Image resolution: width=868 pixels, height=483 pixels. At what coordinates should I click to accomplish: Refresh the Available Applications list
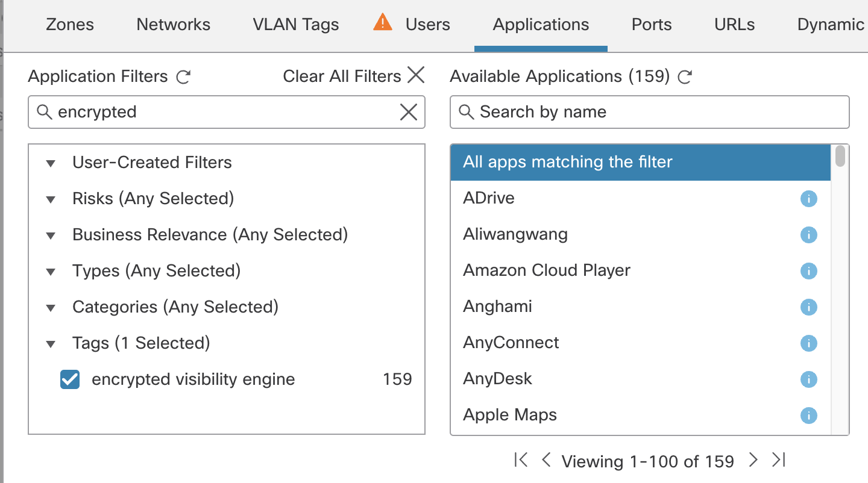coord(685,77)
